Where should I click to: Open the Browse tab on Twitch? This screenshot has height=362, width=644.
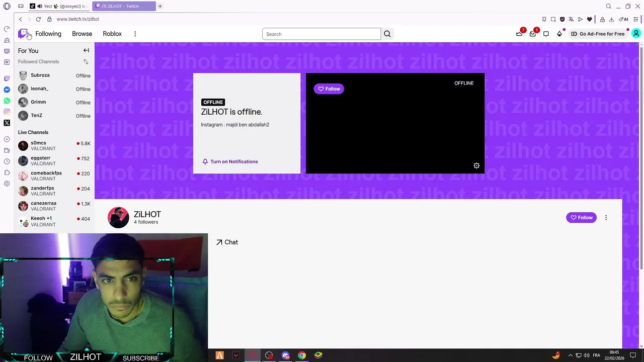pyautogui.click(x=82, y=34)
